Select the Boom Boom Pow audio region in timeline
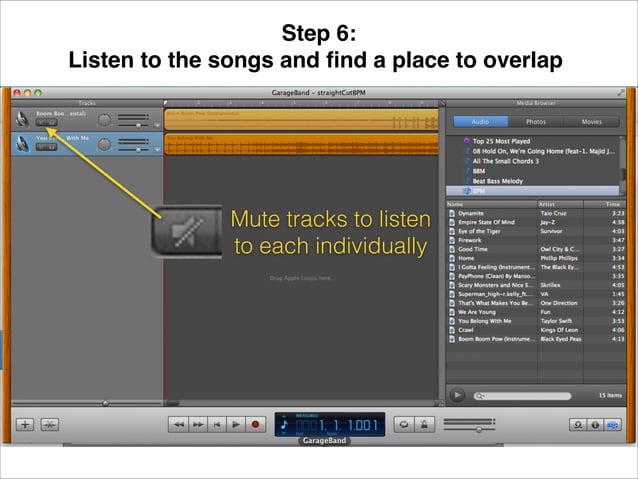This screenshot has height=479, width=638. (301, 120)
